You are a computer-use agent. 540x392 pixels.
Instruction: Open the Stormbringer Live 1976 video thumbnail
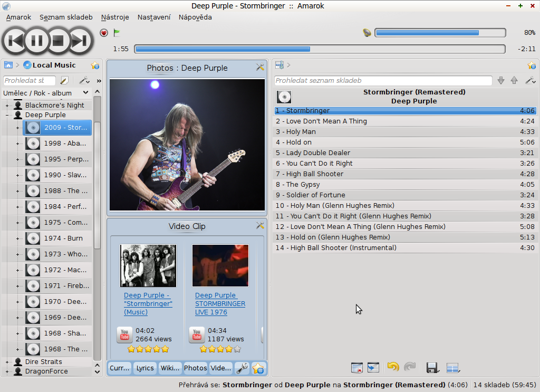pos(220,265)
